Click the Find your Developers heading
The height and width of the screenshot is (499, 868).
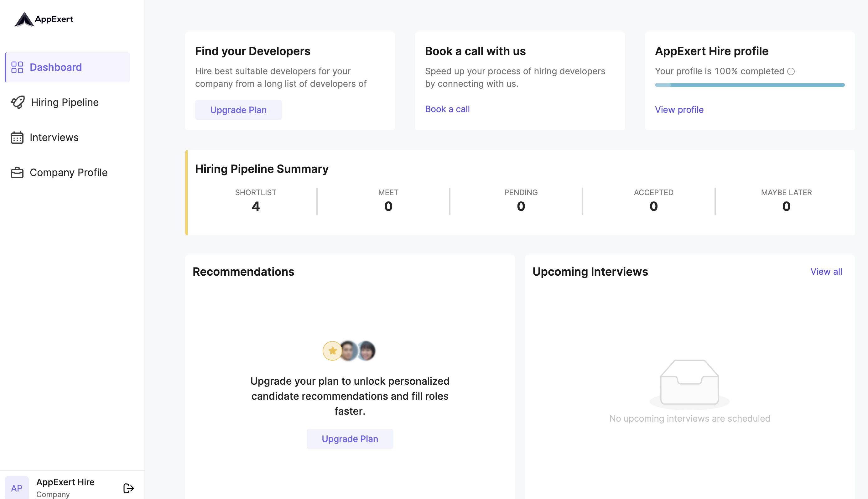pos(252,51)
